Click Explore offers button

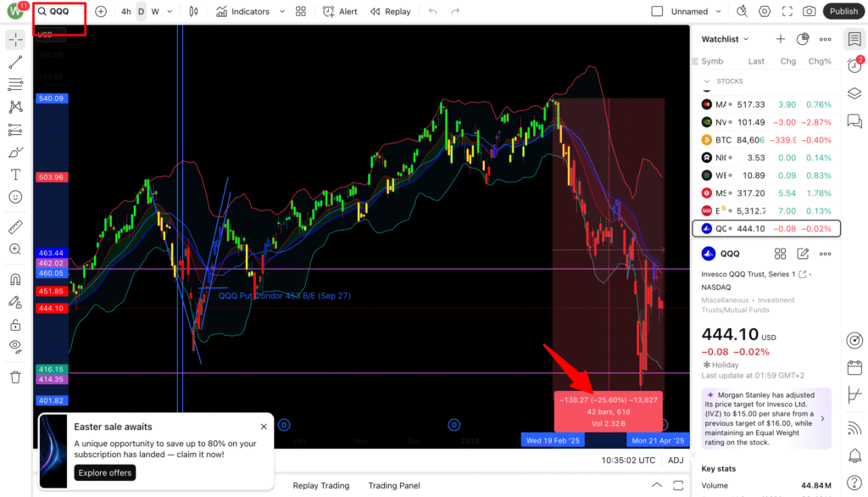pyautogui.click(x=104, y=472)
